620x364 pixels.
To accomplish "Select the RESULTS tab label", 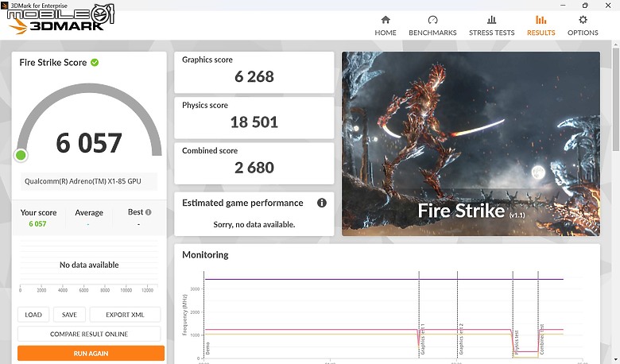I will click(541, 33).
